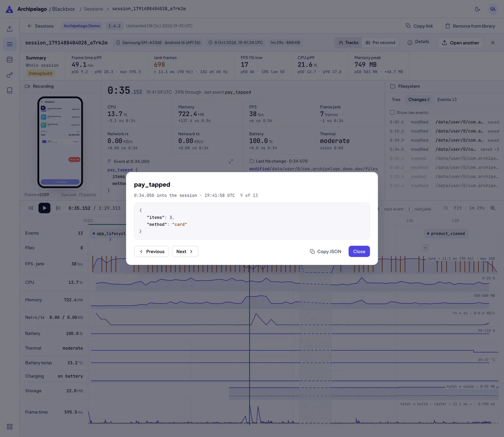Click the Archipelago Demo tag
Viewport: 504px width, 437px height.
tap(82, 26)
